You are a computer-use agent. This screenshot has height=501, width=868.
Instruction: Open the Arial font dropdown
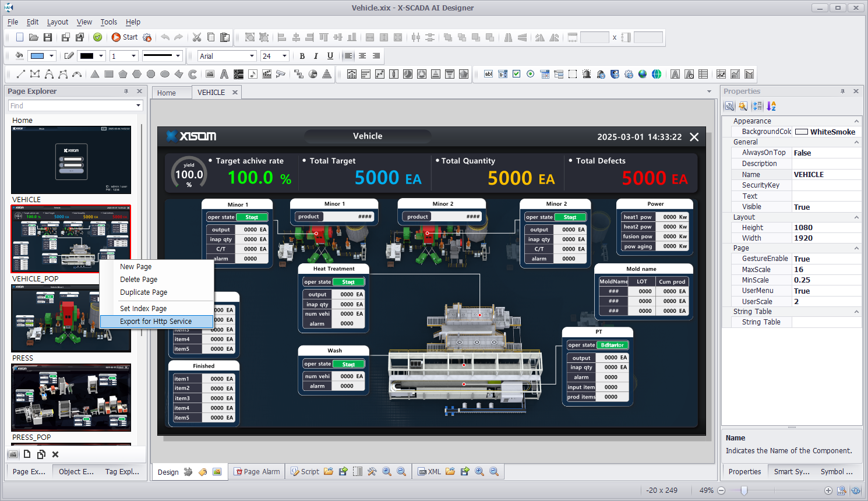(252, 56)
